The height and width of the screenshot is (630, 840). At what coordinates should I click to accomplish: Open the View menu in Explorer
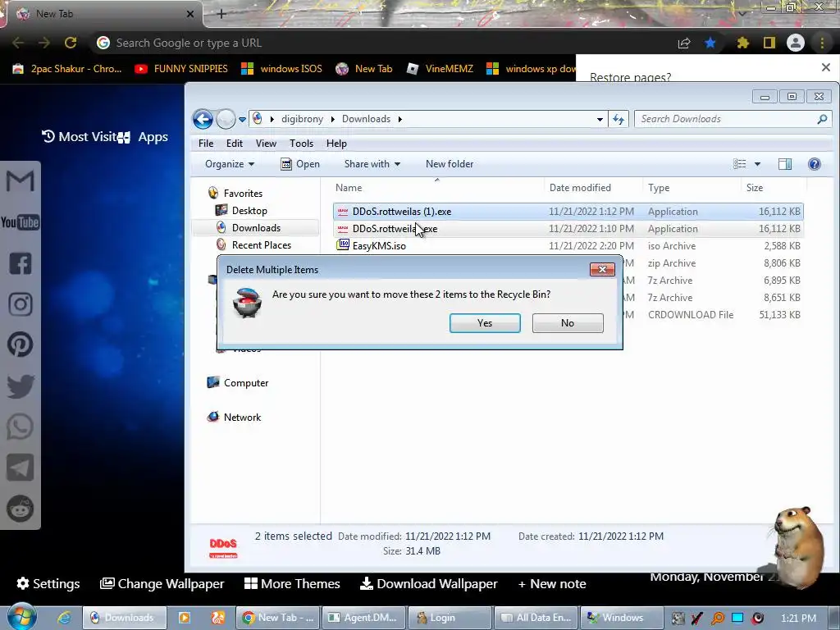click(266, 144)
